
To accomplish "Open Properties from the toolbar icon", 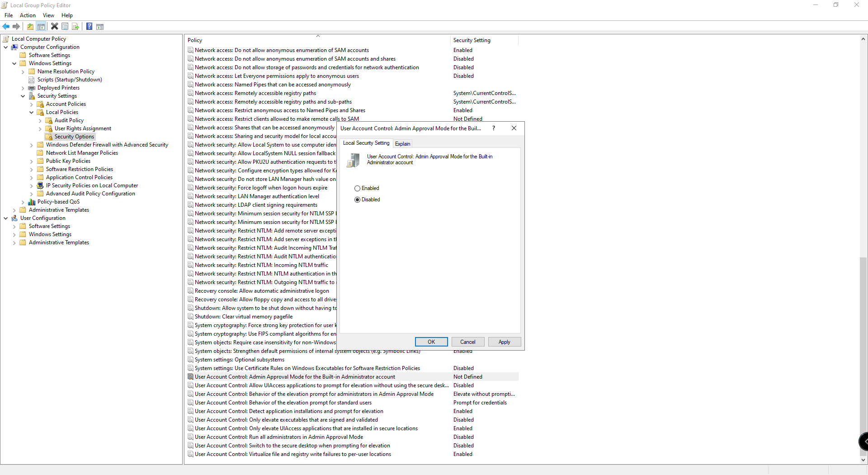I will (65, 27).
